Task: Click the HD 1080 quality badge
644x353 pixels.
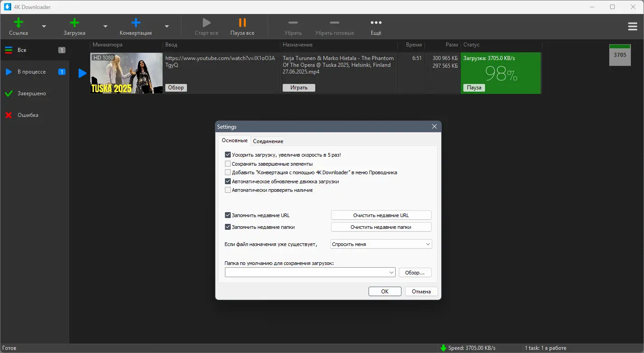Action: (103, 58)
